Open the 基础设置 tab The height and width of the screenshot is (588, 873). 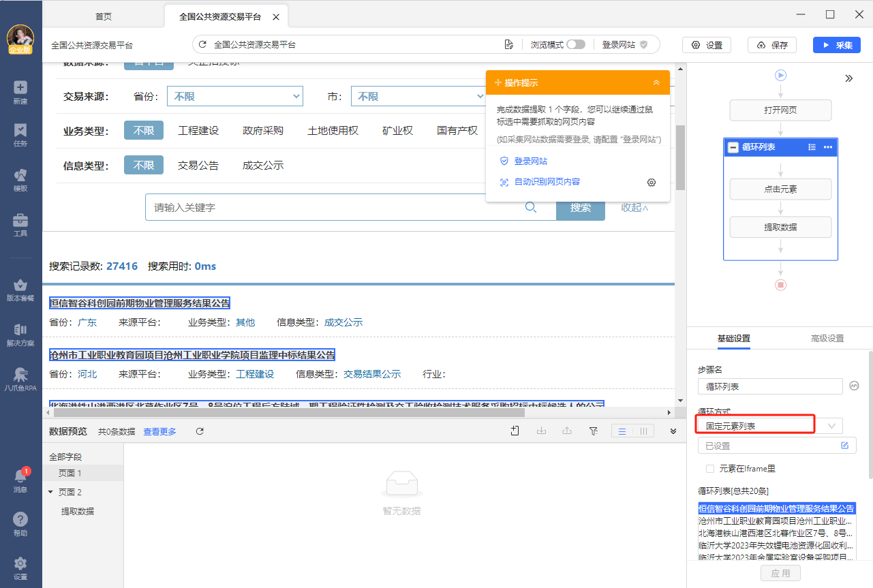coord(734,339)
